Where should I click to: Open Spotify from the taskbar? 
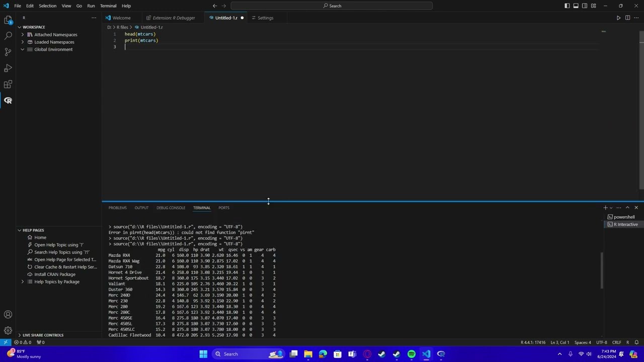click(411, 354)
